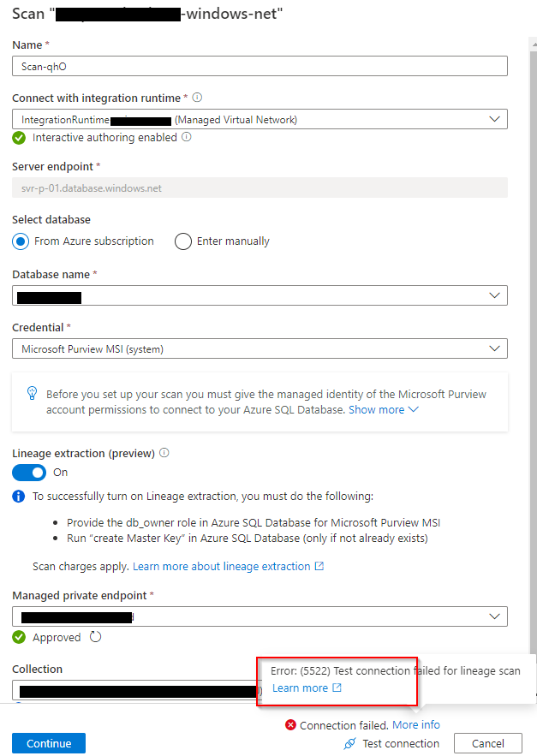This screenshot has height=756, width=537.
Task: Select the Enter manually radio button
Action: 183,241
